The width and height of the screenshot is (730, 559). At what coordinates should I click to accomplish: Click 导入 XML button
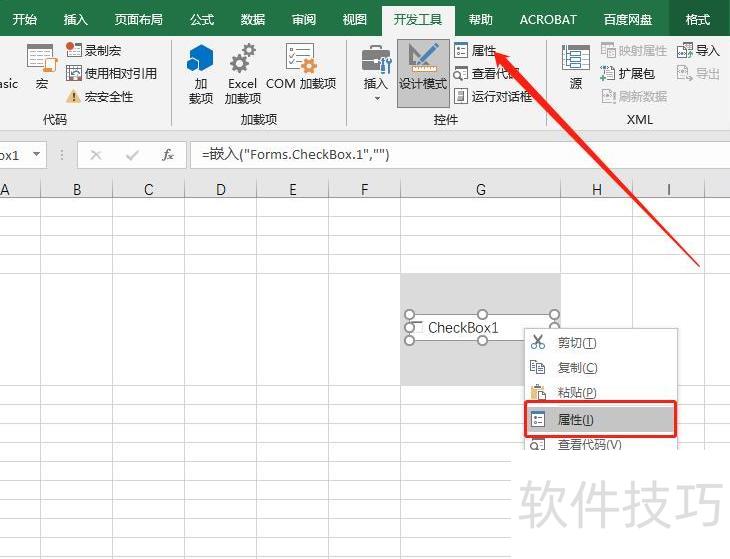698,50
